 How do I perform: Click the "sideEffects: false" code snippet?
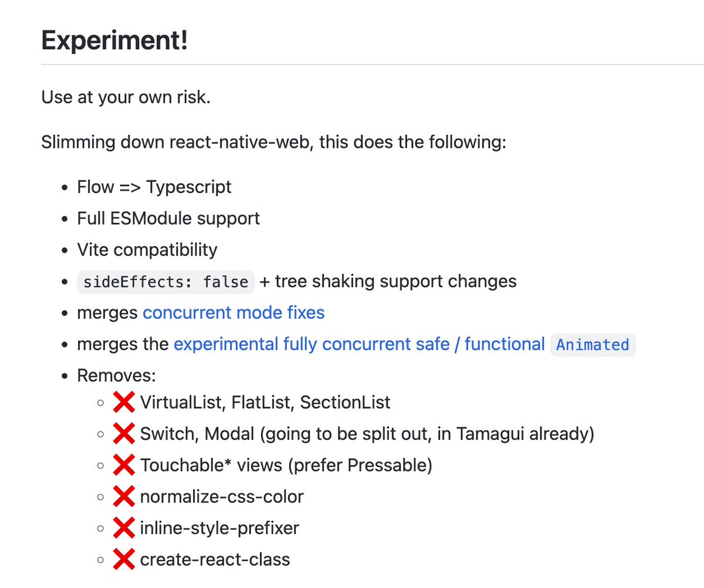coord(166,282)
